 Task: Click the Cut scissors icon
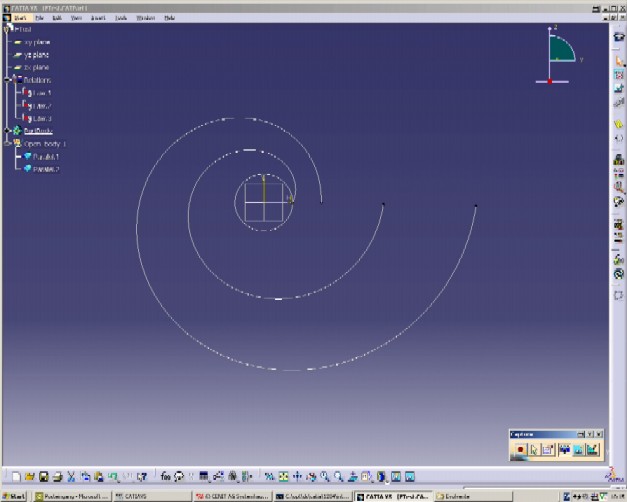[x=71, y=476]
